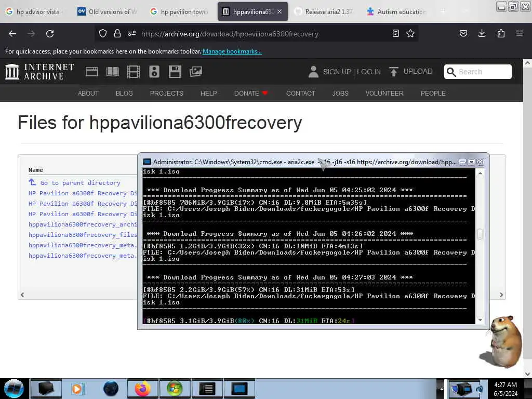Click the browser back arrow
Image resolution: width=532 pixels, height=399 pixels.
click(x=12, y=34)
